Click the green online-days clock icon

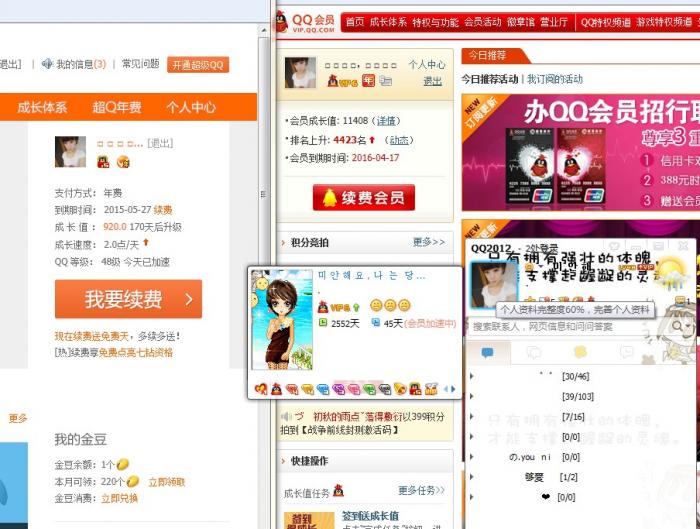coord(323,322)
